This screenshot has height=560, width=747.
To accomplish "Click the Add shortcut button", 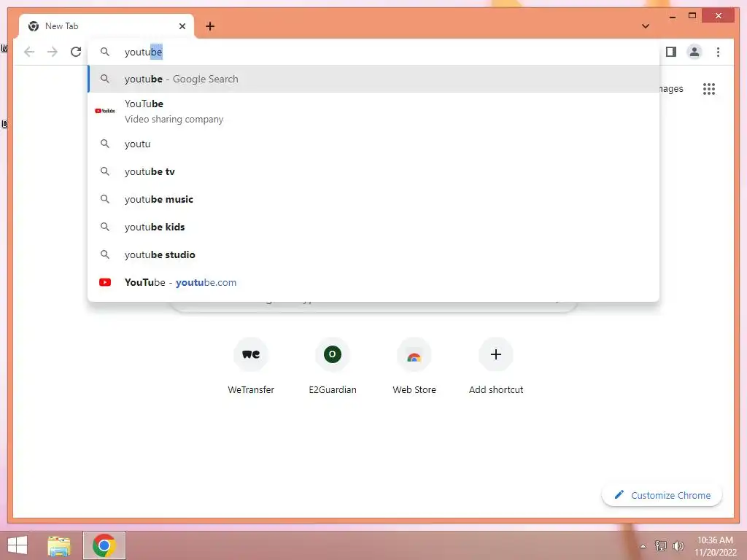I will [x=496, y=365].
